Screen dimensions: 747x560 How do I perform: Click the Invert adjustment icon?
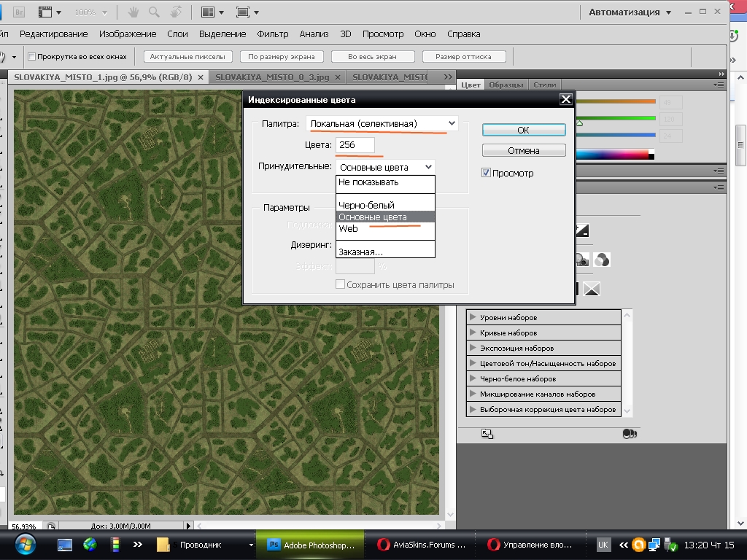pos(582,230)
